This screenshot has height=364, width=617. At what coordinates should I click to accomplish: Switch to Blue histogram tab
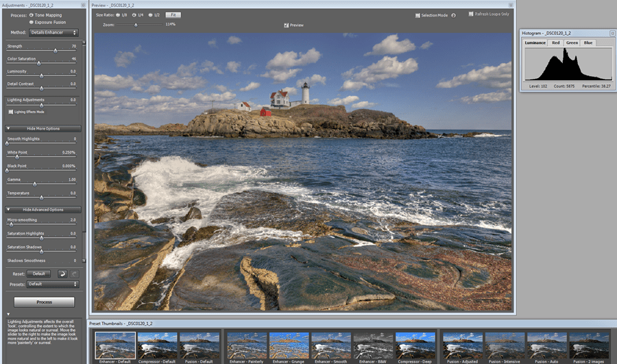tap(588, 43)
